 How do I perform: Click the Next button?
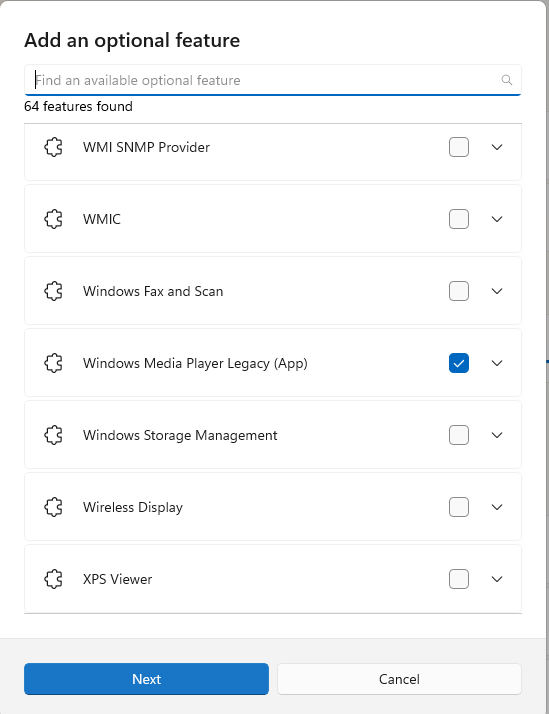click(x=146, y=679)
